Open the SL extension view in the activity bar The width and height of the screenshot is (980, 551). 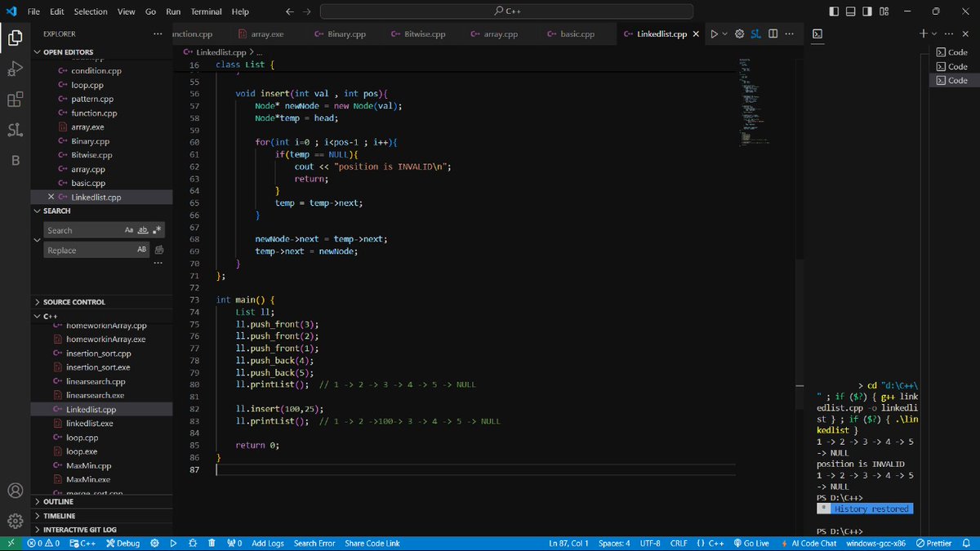(x=15, y=130)
